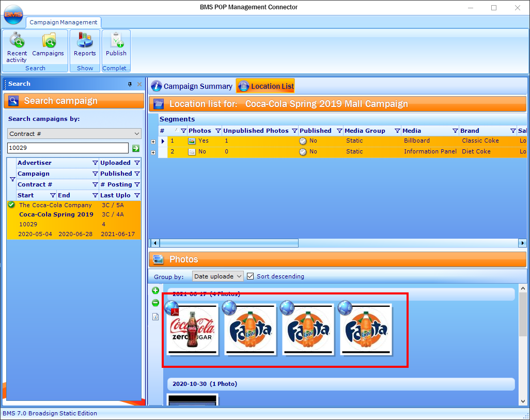Viewport: 530px width, 420px height.
Task: Click the result grid global filter icon
Action: 12,179
